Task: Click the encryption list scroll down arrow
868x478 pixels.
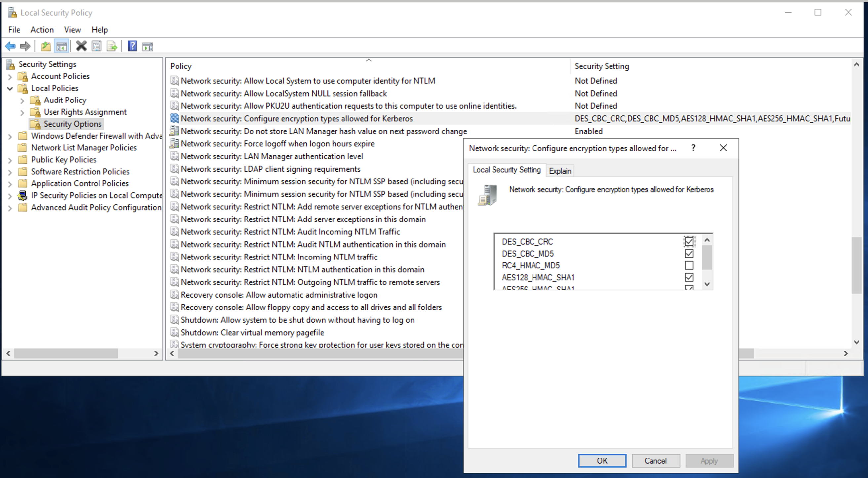Action: 707,284
